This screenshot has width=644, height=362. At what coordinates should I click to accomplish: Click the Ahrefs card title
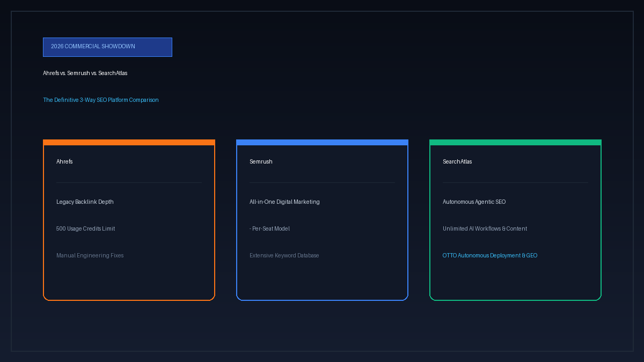(x=64, y=161)
